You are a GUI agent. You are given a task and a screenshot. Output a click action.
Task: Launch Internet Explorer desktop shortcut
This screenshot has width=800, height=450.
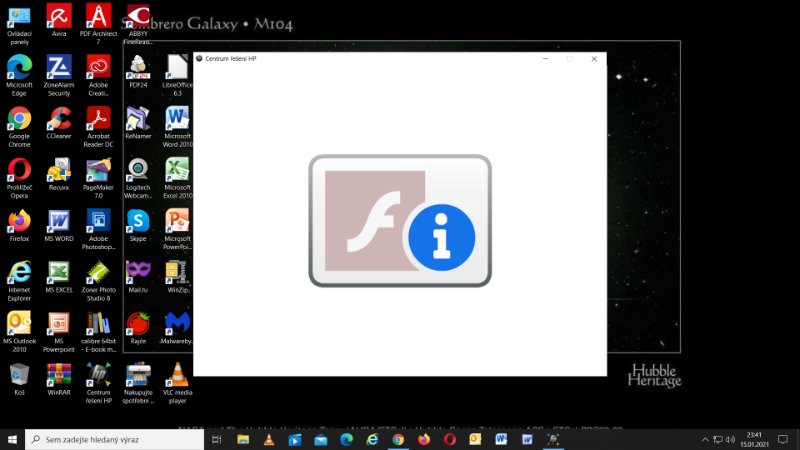pyautogui.click(x=19, y=281)
